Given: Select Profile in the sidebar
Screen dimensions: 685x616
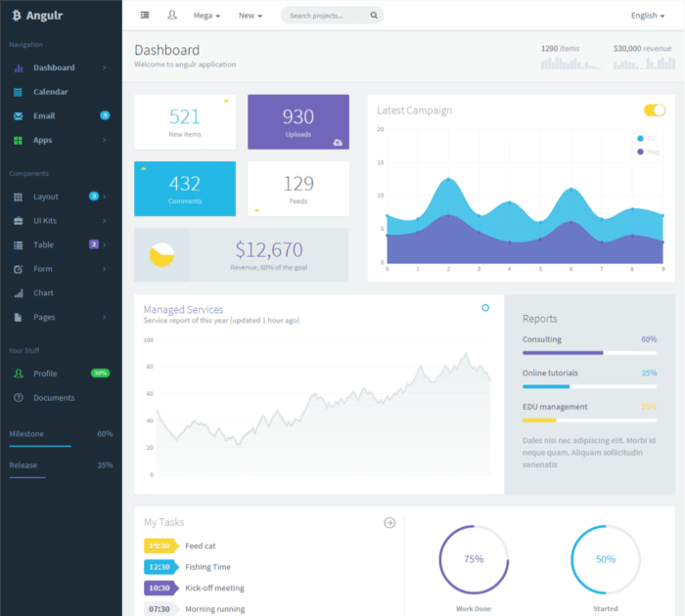Looking at the screenshot, I should [x=45, y=374].
